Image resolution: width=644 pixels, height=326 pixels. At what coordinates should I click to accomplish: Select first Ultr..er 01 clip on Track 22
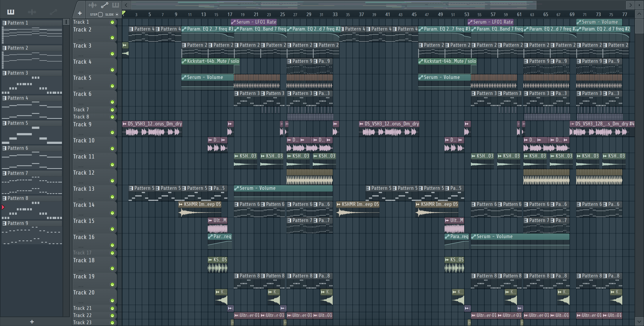coord(247,315)
